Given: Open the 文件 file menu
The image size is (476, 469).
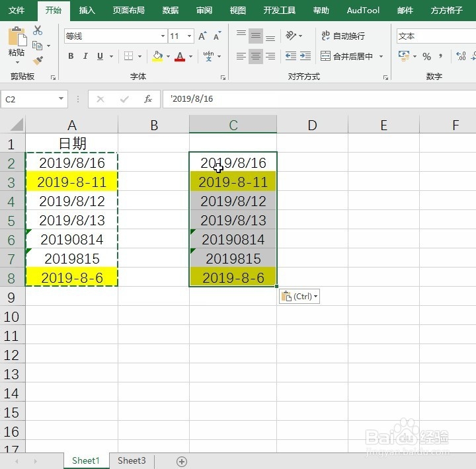Looking at the screenshot, I should coord(17,11).
